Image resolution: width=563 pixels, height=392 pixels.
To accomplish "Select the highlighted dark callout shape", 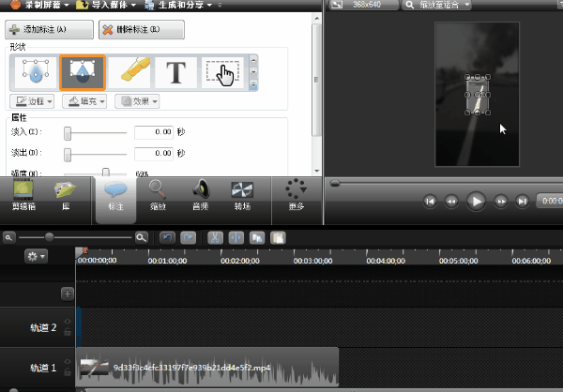I will pyautogui.click(x=83, y=72).
